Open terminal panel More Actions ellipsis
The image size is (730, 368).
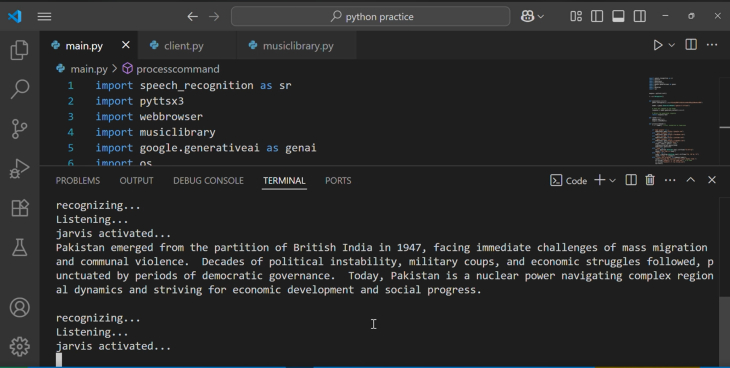pos(670,180)
